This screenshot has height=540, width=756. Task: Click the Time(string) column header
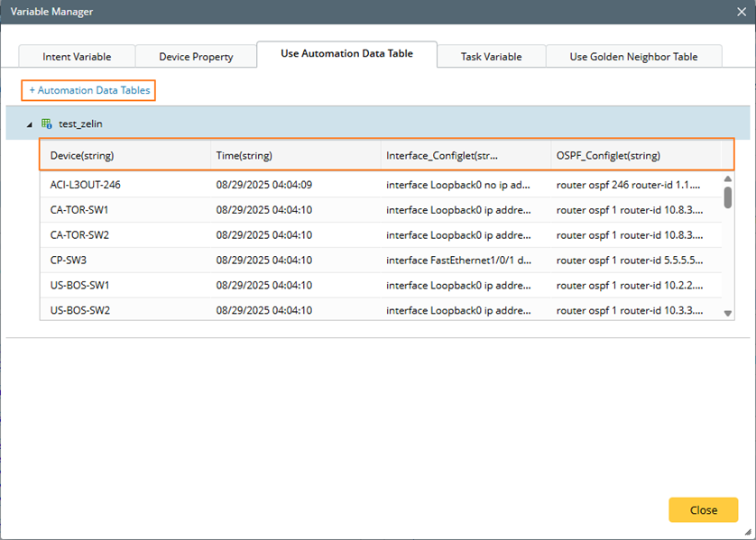click(x=294, y=156)
